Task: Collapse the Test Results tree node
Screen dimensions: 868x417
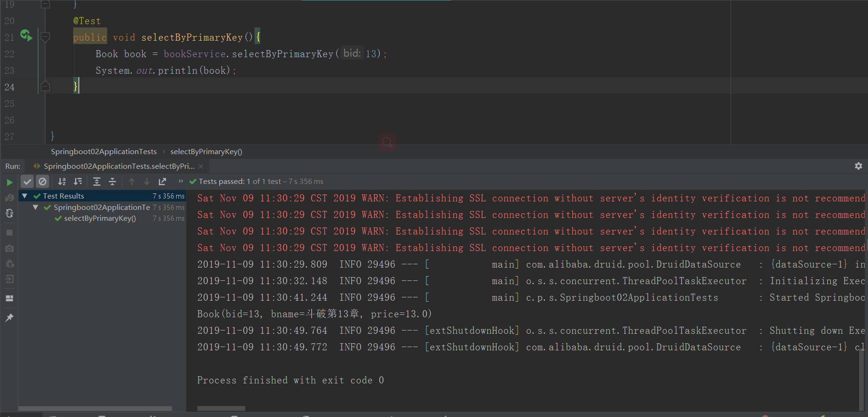Action: click(x=25, y=196)
